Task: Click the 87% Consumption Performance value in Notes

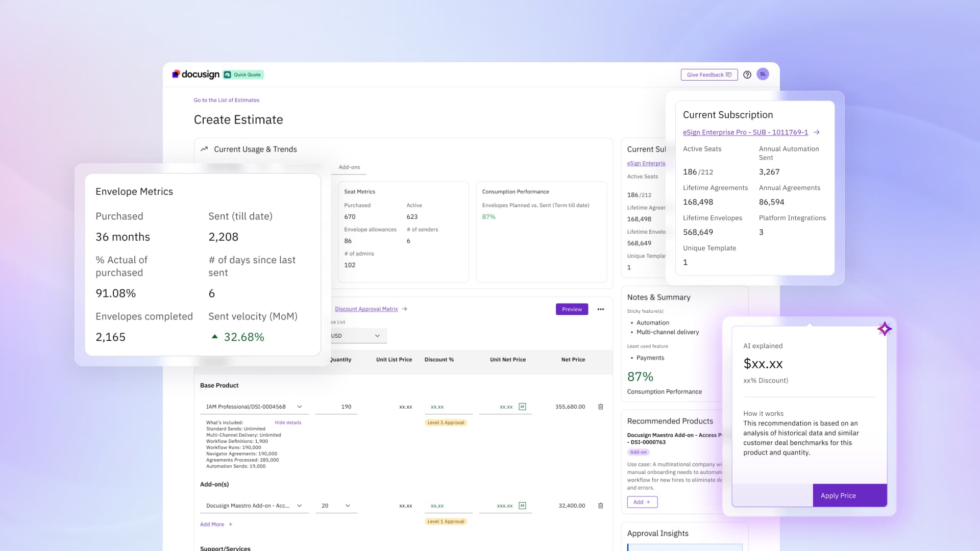Action: click(x=640, y=377)
